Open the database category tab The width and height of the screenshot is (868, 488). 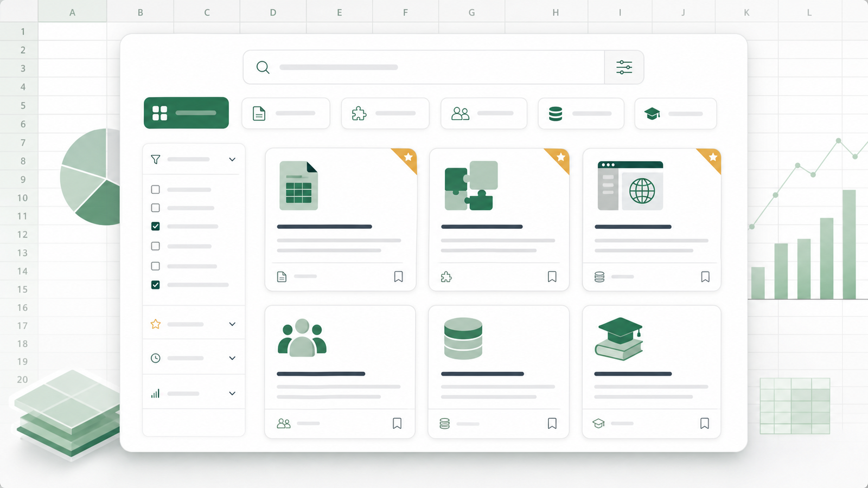[581, 113]
